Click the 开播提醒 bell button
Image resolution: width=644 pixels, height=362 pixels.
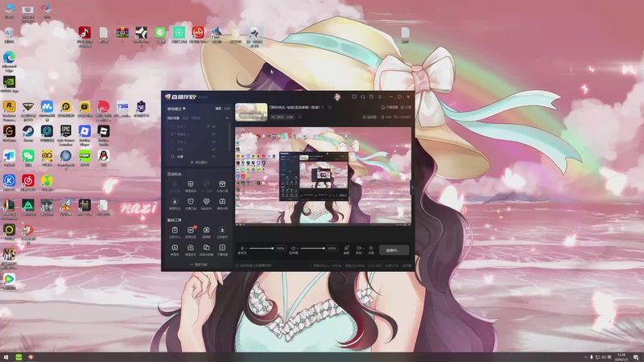(x=390, y=107)
